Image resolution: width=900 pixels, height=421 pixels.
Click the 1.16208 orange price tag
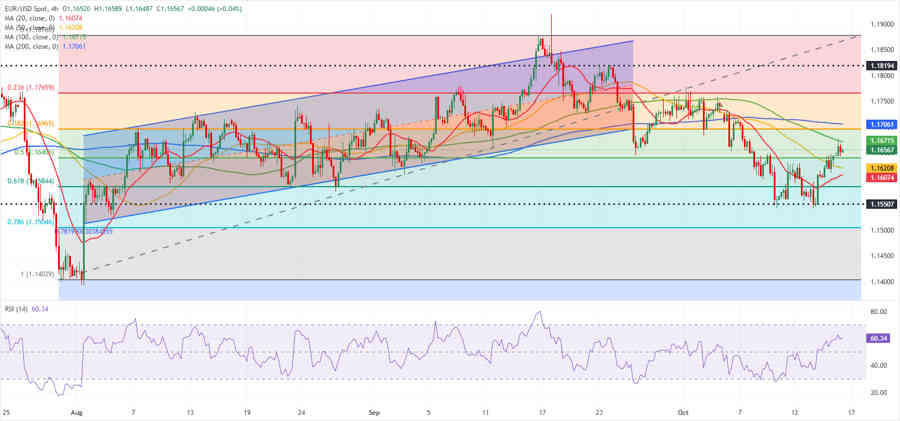882,168
